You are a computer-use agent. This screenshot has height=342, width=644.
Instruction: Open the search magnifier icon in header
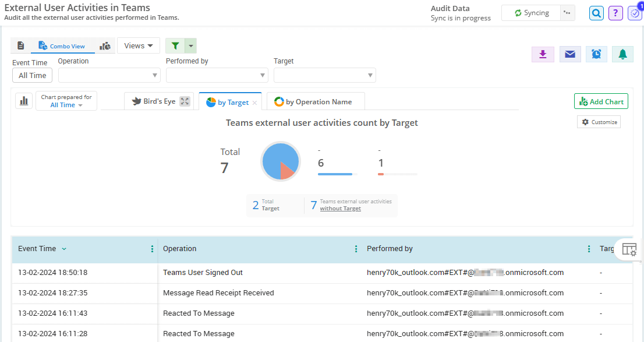point(596,13)
